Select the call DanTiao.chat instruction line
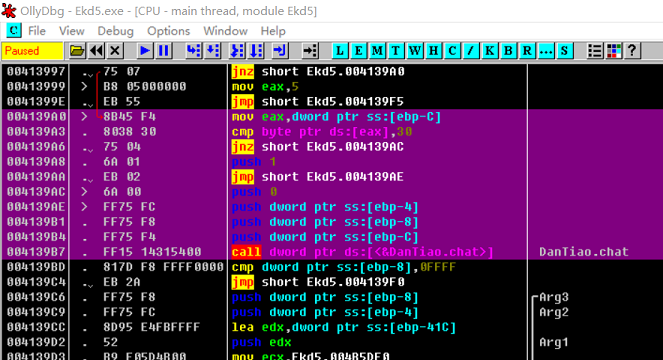This screenshot has height=360, width=663. (332, 252)
